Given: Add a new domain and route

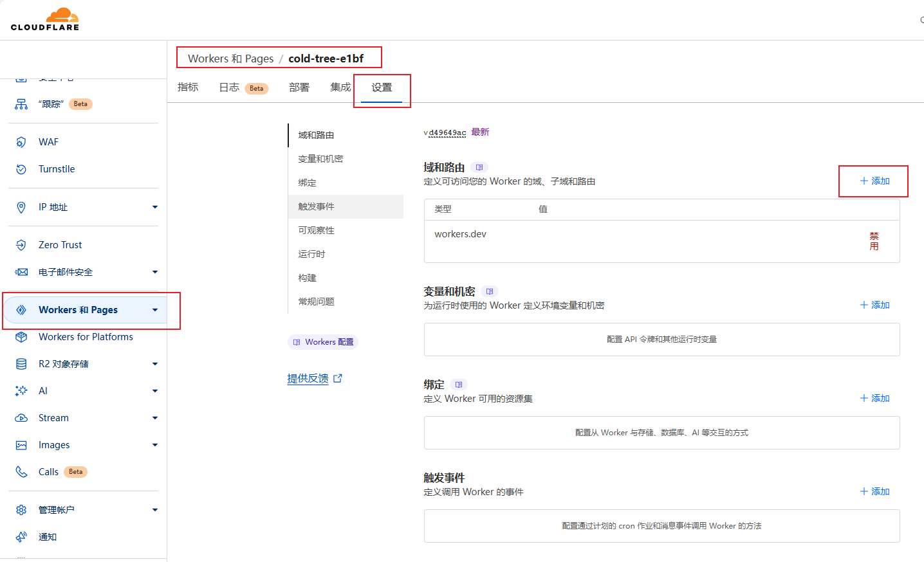Looking at the screenshot, I should 874,181.
